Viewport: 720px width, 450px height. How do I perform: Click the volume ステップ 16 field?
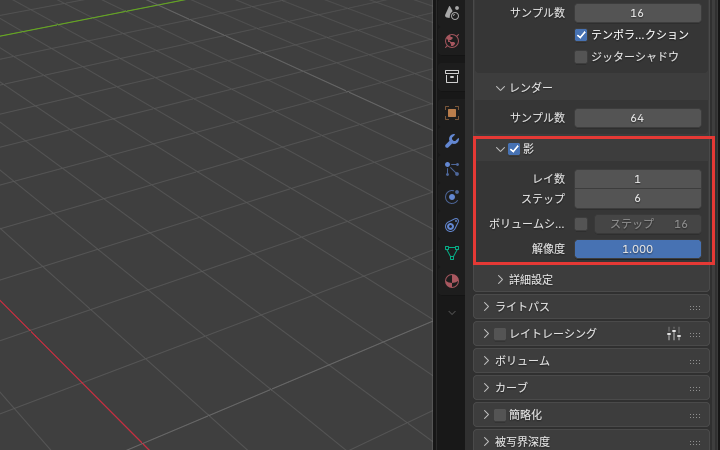(x=648, y=224)
